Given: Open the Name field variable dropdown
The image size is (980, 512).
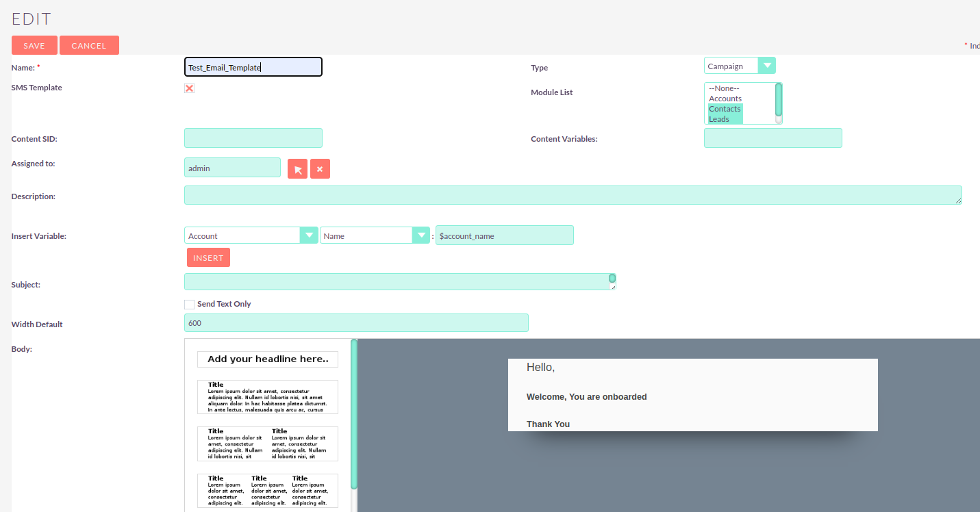Looking at the screenshot, I should (x=375, y=235).
